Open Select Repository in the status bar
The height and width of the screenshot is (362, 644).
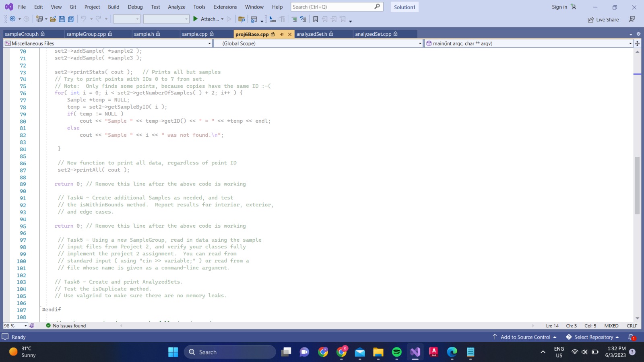pyautogui.click(x=592, y=337)
